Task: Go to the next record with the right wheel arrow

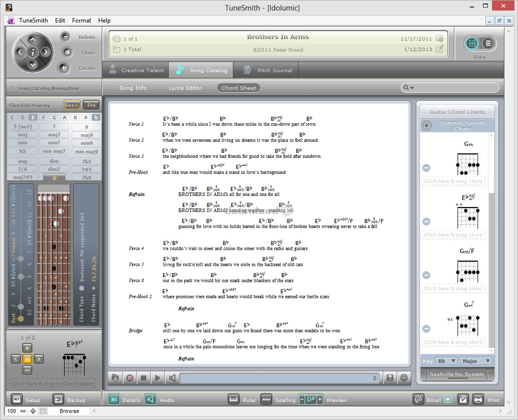Action: pos(45,52)
